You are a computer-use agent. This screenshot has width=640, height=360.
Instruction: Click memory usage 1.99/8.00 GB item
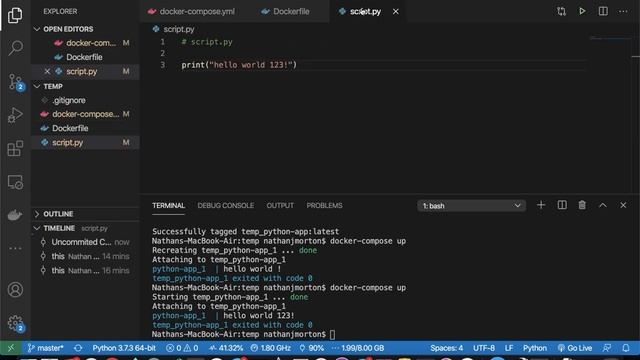[358, 348]
